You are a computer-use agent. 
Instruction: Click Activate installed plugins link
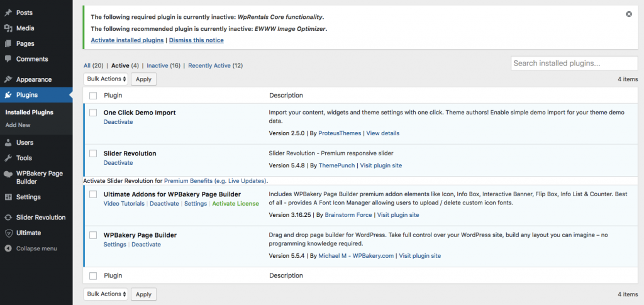[x=127, y=40]
